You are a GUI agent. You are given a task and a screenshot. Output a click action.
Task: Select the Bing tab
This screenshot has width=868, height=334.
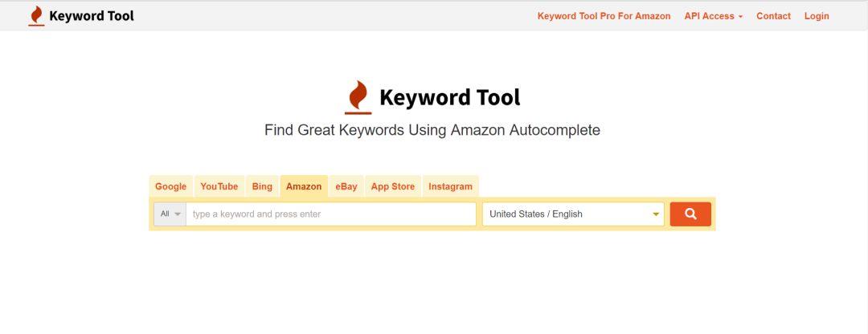(x=262, y=186)
